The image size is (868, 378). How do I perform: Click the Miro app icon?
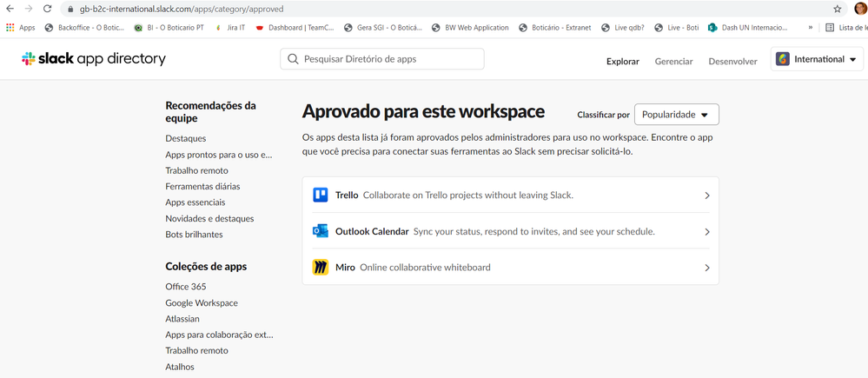pyautogui.click(x=320, y=268)
